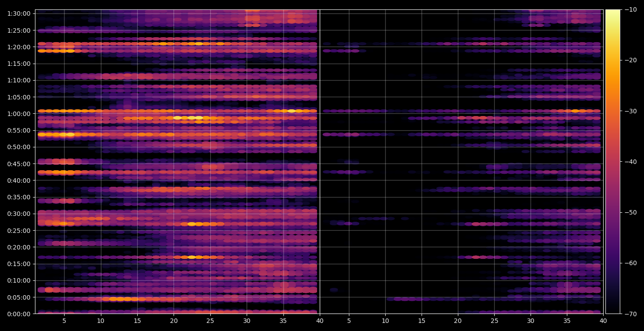The width and height of the screenshot is (644, 331).
Task: Select x-axis label 10 under the right heatmap
Action: pos(385,321)
